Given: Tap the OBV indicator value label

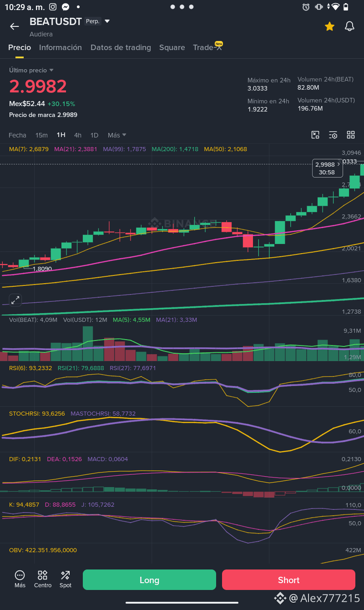Looking at the screenshot, I should (x=43, y=550).
